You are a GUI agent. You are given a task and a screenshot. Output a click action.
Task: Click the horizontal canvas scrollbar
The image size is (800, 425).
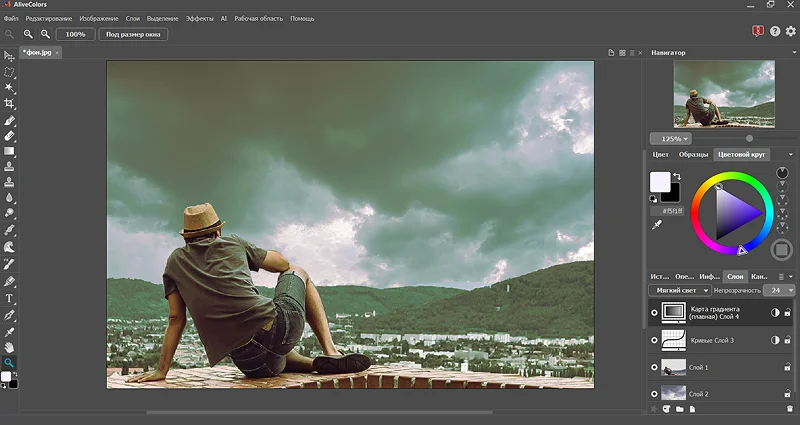319,412
